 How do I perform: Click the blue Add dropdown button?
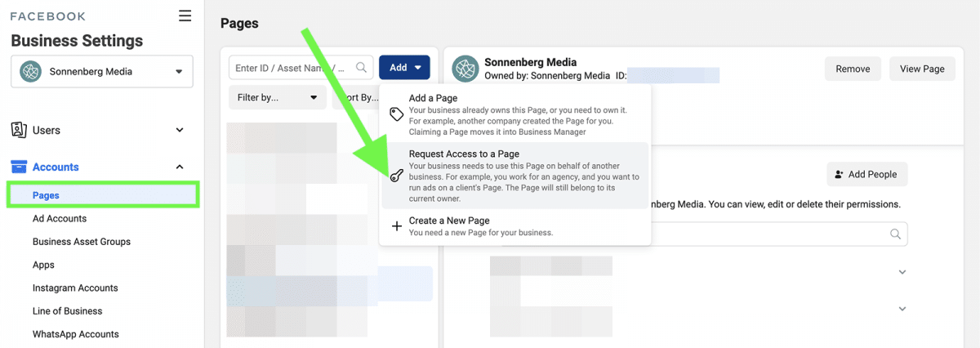click(x=404, y=68)
